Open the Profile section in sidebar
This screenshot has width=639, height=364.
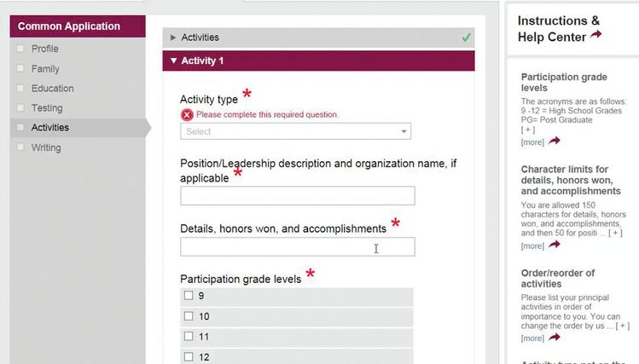click(44, 49)
